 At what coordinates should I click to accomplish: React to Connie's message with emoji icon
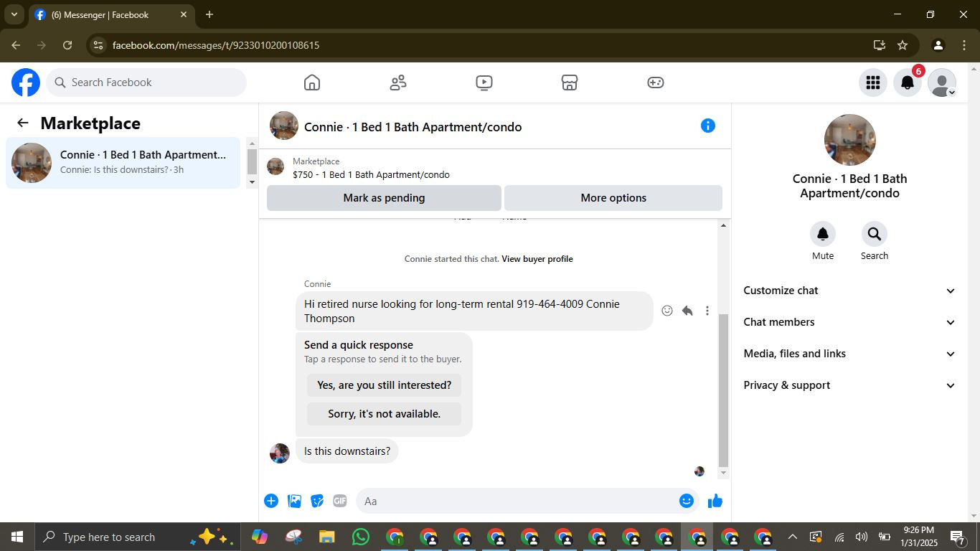(667, 311)
